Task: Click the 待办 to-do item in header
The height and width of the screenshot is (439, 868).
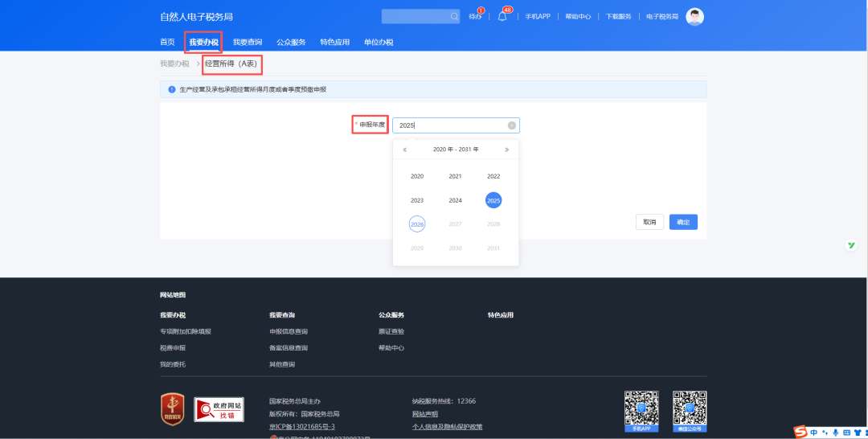Action: [x=476, y=17]
